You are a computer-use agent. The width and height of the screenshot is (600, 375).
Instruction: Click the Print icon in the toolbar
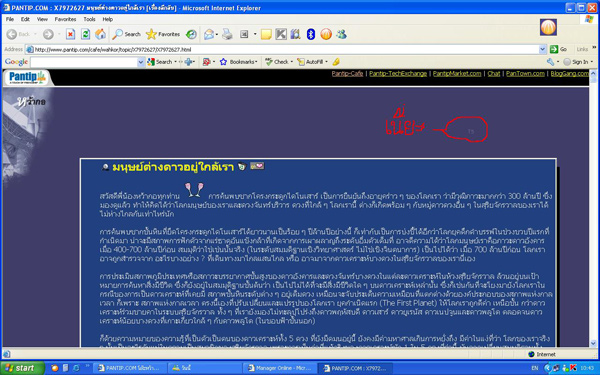[227, 34]
